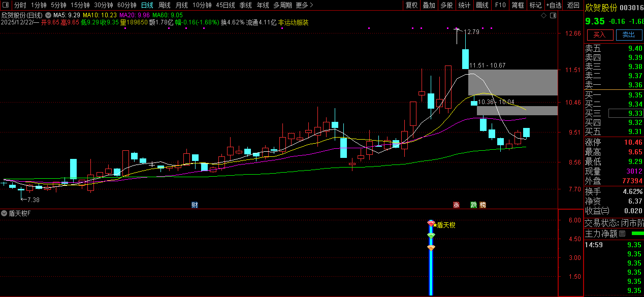This screenshot has width=644, height=297.
Task: Click the 标记 mark button
Action: click(535, 5)
